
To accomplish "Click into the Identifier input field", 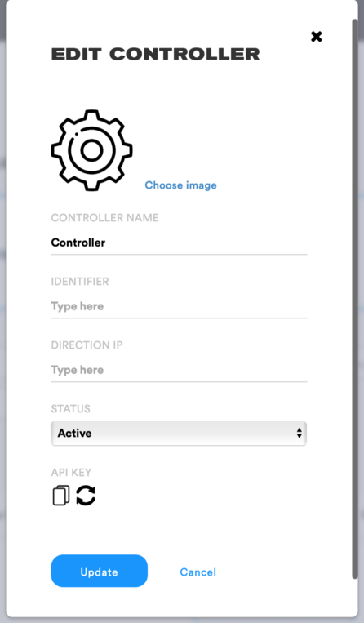I will point(179,306).
